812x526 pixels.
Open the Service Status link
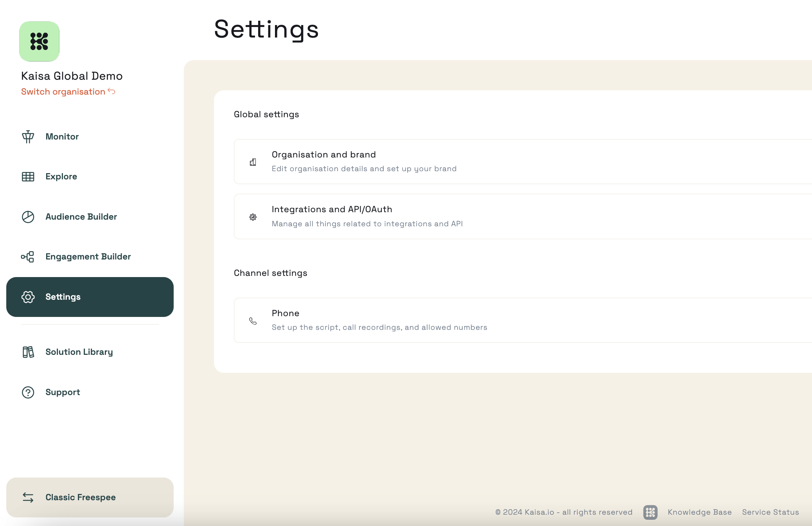coord(771,512)
